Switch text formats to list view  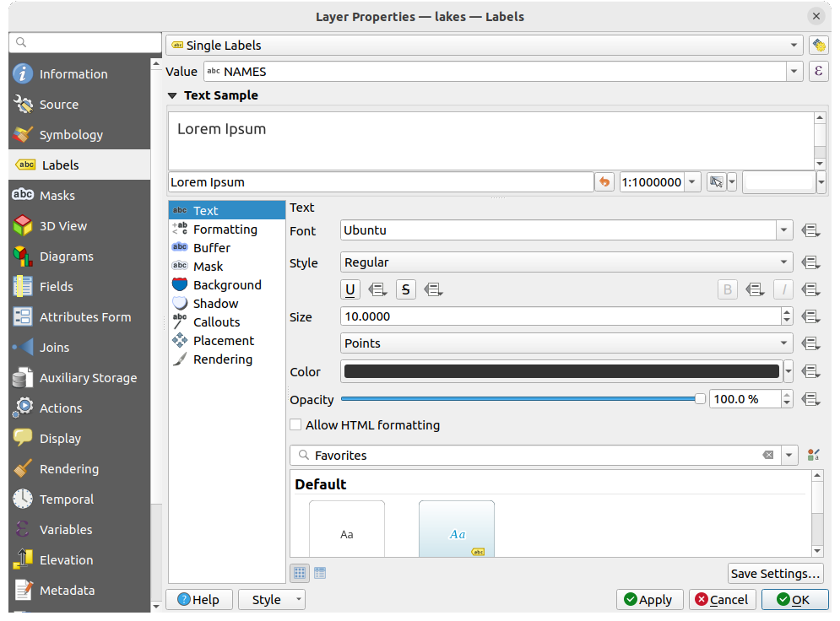(x=320, y=573)
